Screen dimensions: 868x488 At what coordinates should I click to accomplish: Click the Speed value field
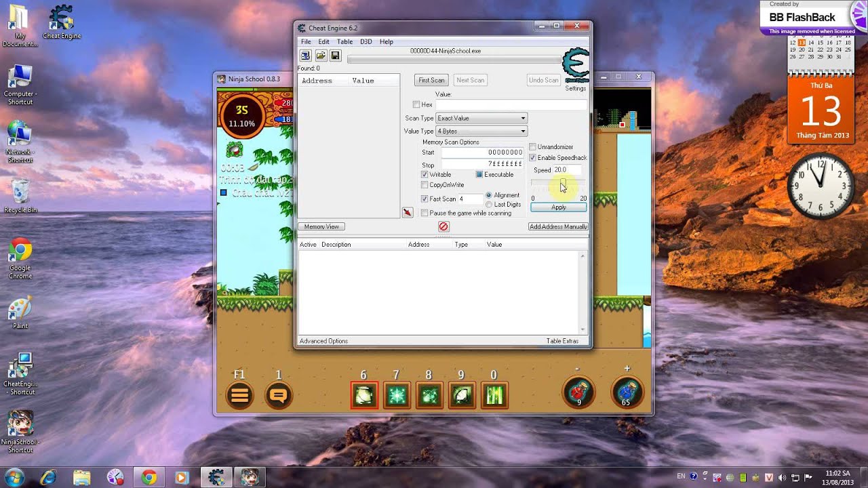pos(567,170)
